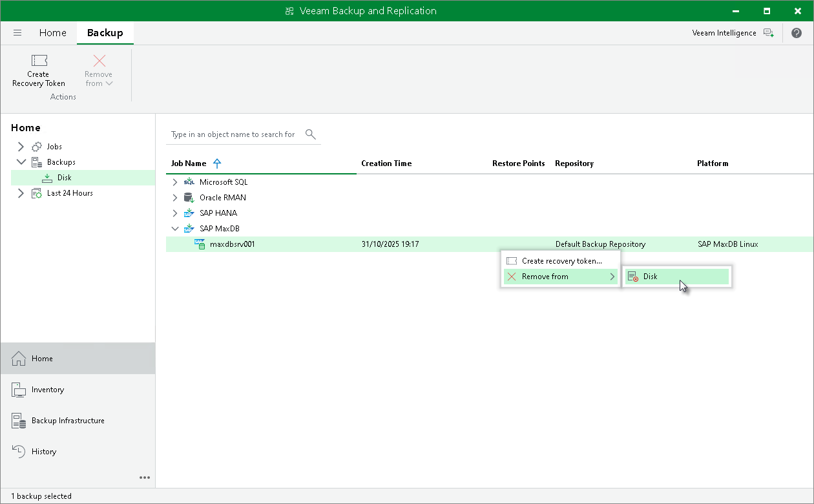Click Default Backup Repository cell
This screenshot has width=814, height=504.
pyautogui.click(x=600, y=244)
